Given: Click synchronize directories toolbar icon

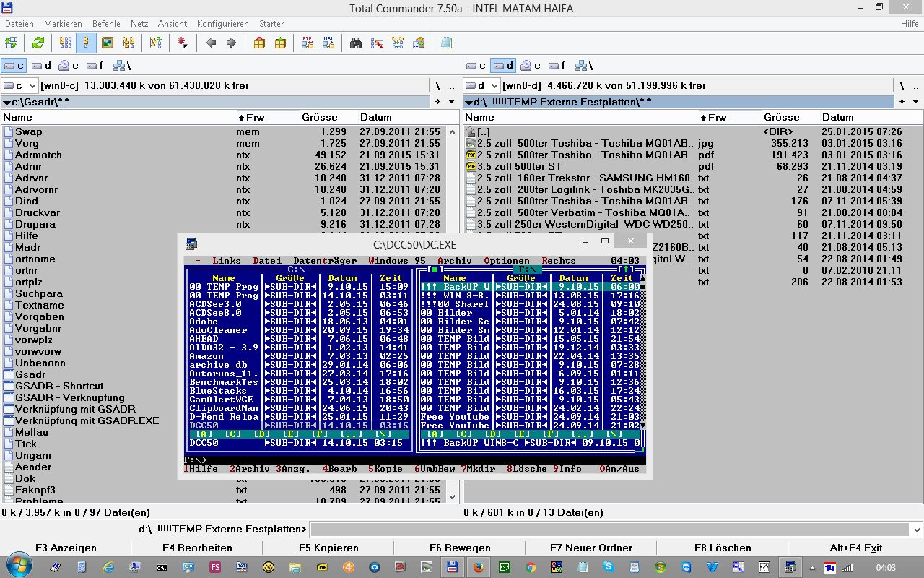Looking at the screenshot, I should click(x=398, y=43).
